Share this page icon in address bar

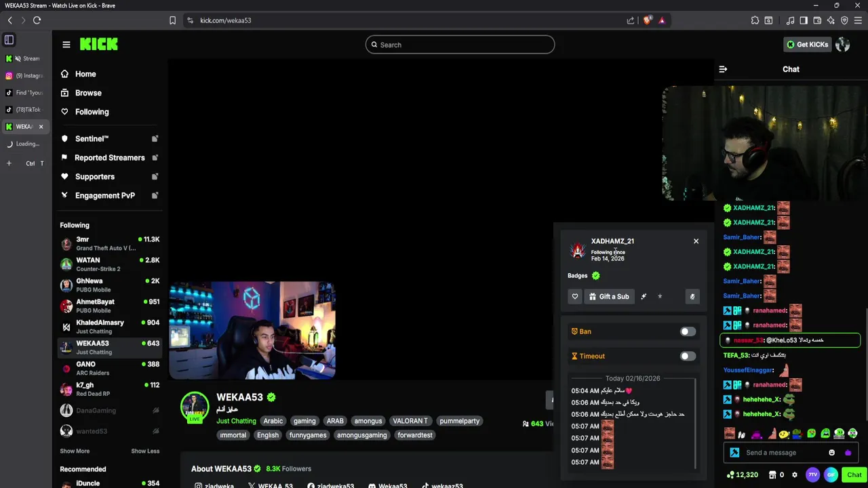coord(631,20)
